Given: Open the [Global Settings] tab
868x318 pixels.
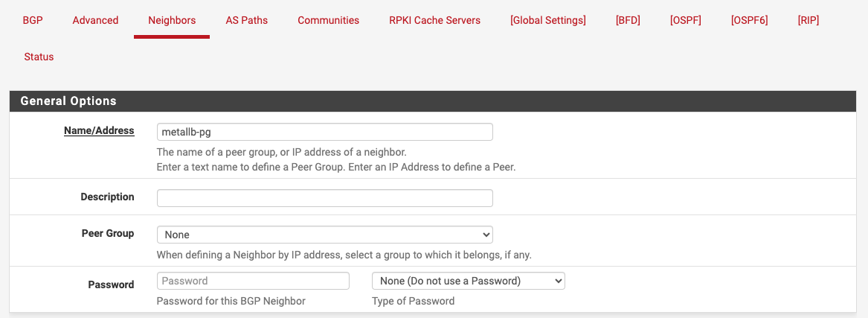Looking at the screenshot, I should click(548, 20).
